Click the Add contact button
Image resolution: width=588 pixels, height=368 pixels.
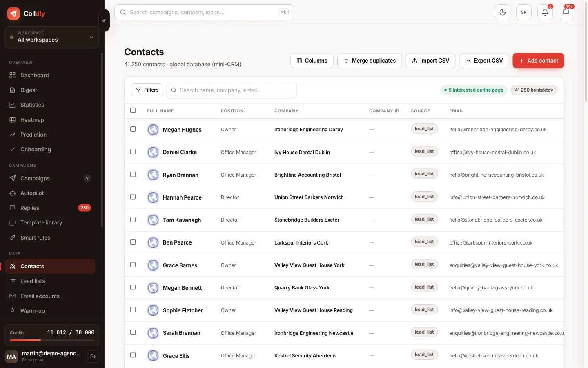pyautogui.click(x=538, y=61)
